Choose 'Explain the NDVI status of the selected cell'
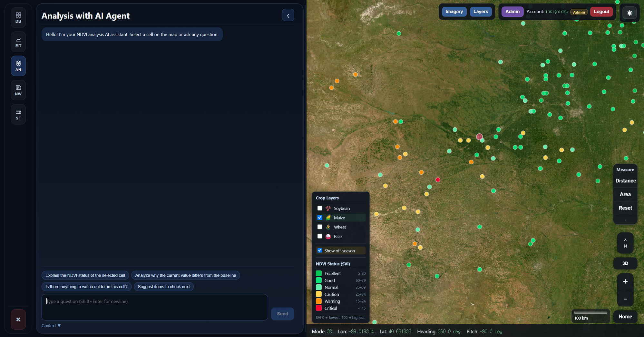The width and height of the screenshot is (644, 337). coord(85,275)
